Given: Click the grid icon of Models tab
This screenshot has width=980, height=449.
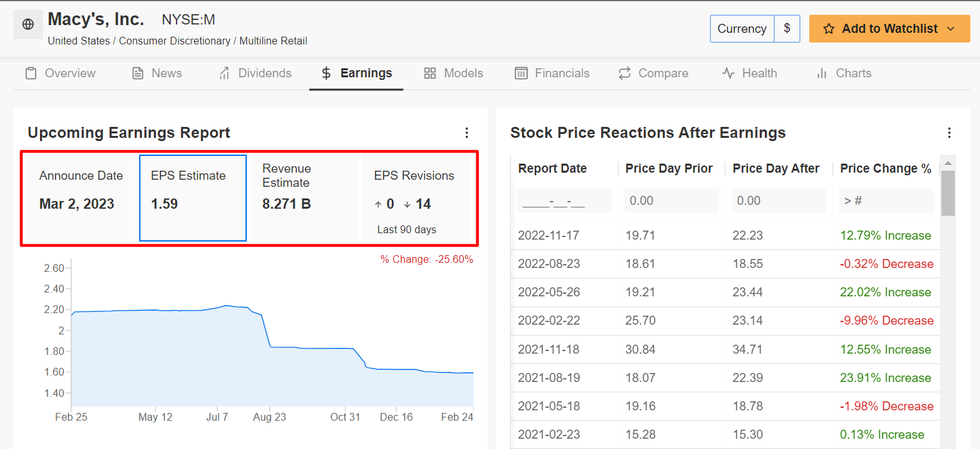Looking at the screenshot, I should coord(430,73).
